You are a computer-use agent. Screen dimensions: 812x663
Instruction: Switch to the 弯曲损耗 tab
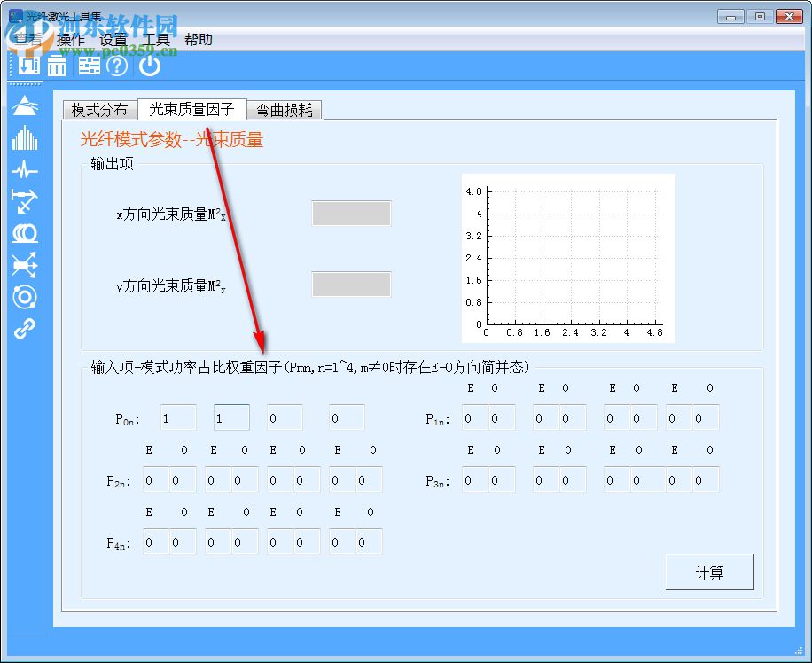tap(285, 110)
